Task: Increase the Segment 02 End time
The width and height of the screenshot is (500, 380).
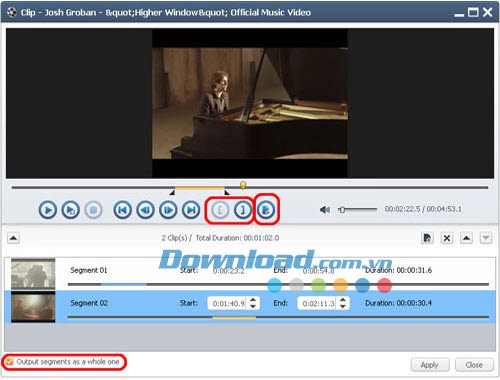Action: pos(343,300)
